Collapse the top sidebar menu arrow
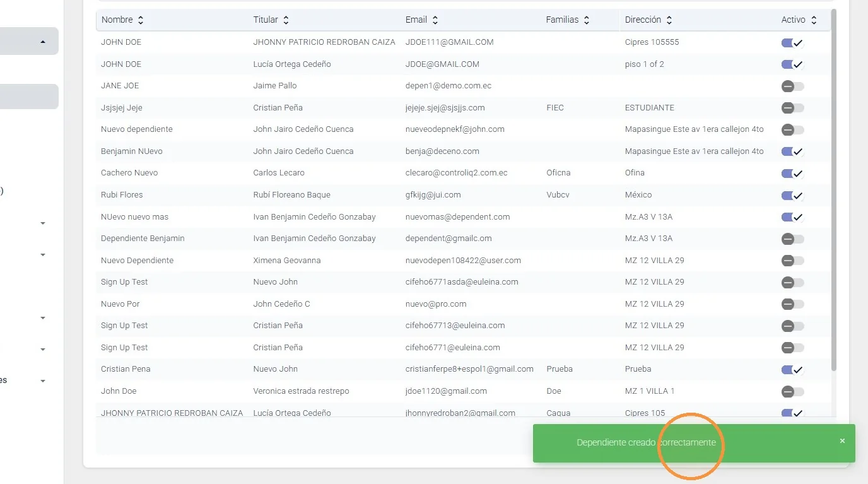 [x=43, y=42]
